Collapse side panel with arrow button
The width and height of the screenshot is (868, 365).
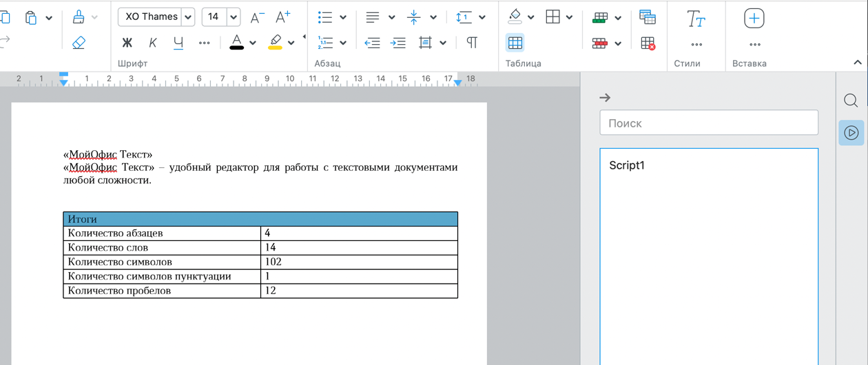coord(605,98)
